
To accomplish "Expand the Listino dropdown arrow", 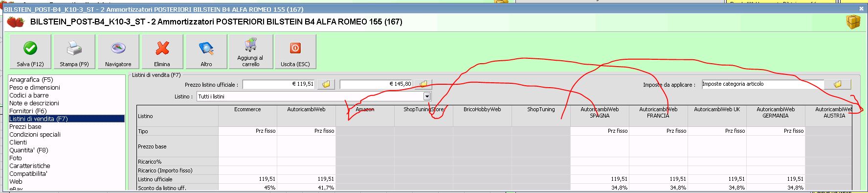I will click(x=427, y=96).
